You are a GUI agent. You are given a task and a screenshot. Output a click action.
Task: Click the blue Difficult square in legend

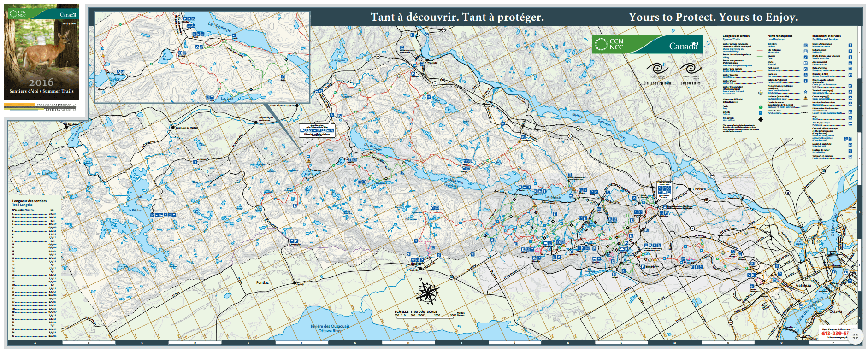pyautogui.click(x=761, y=113)
